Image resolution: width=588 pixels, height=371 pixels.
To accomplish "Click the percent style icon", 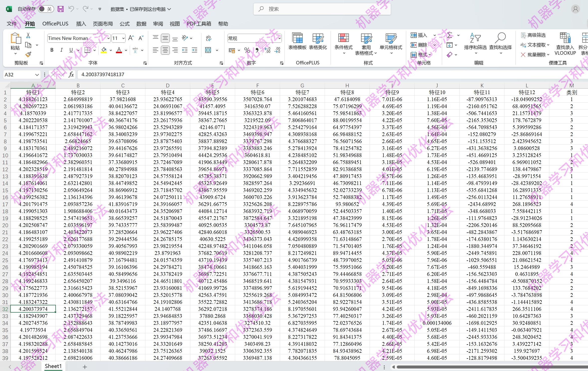I will [x=247, y=50].
